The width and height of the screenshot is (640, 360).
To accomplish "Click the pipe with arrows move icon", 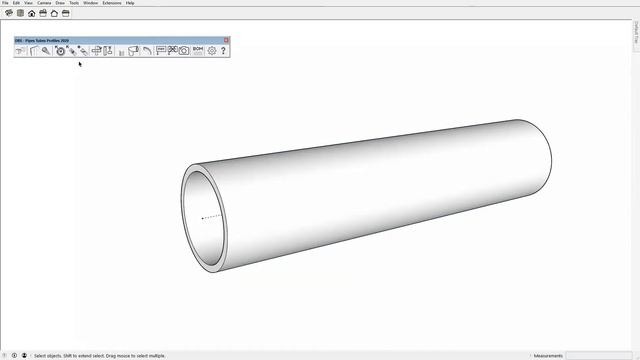I will click(96, 51).
